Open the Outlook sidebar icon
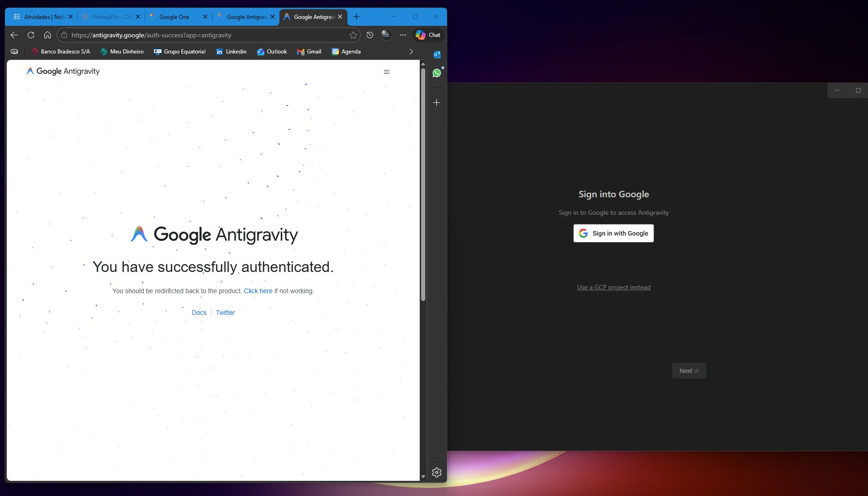Screen dimensions: 868x496 [437, 54]
